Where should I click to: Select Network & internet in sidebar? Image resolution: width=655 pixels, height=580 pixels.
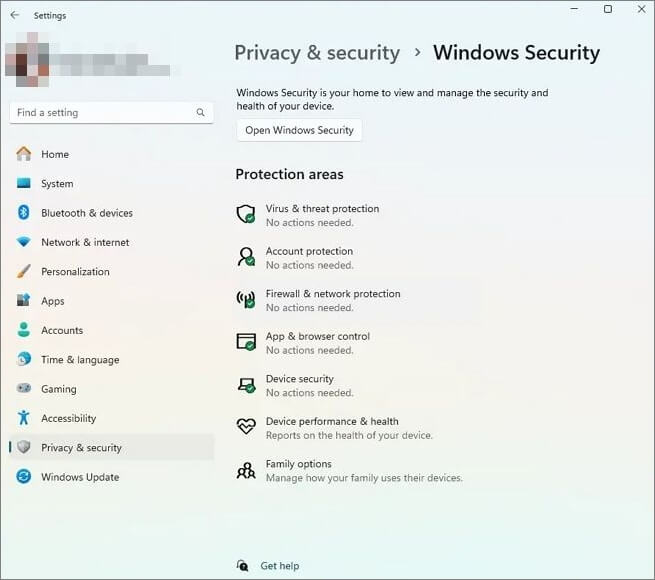[x=85, y=242]
